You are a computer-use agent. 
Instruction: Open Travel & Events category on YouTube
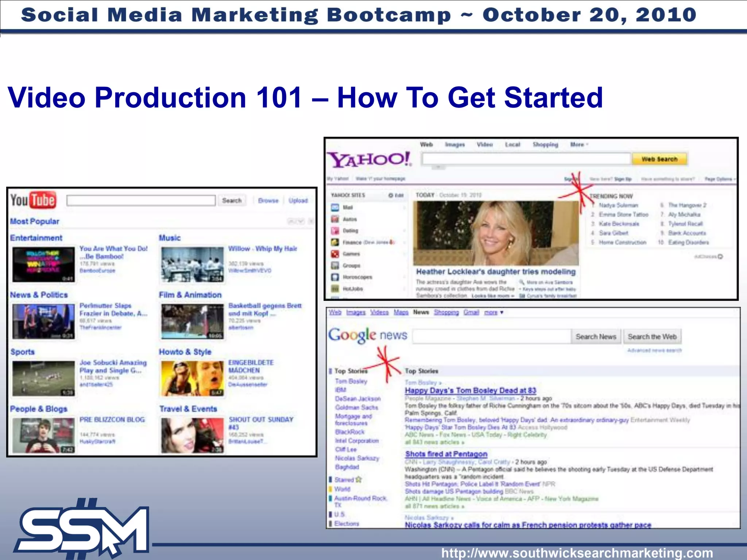point(188,409)
